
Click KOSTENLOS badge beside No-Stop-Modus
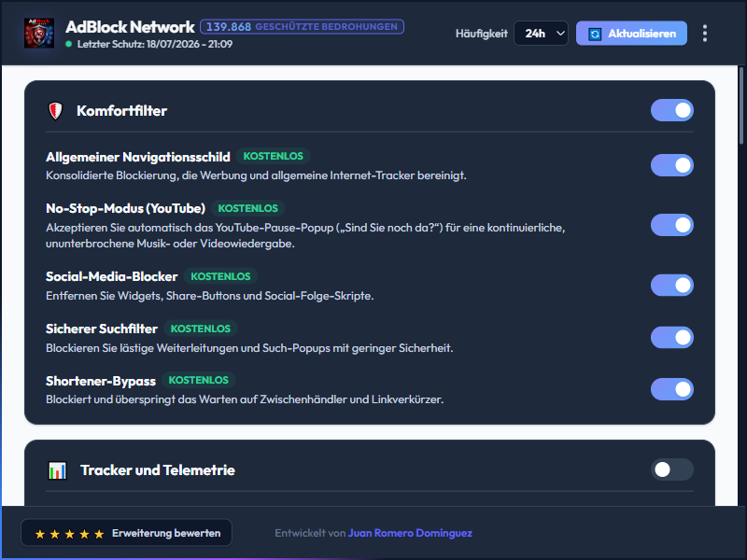tap(247, 208)
